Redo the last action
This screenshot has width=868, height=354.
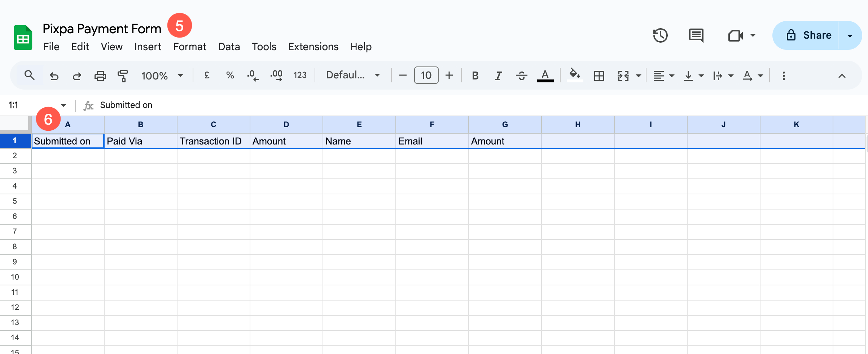point(77,76)
